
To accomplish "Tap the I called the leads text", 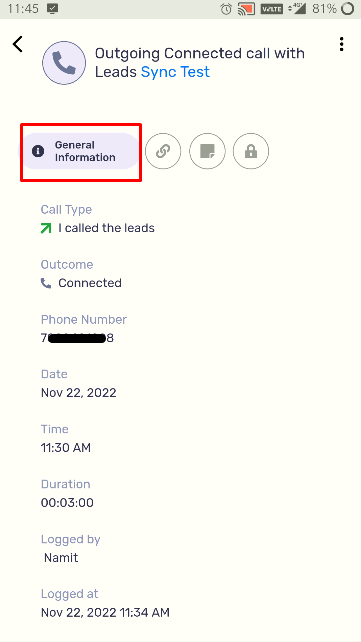I will 106,228.
